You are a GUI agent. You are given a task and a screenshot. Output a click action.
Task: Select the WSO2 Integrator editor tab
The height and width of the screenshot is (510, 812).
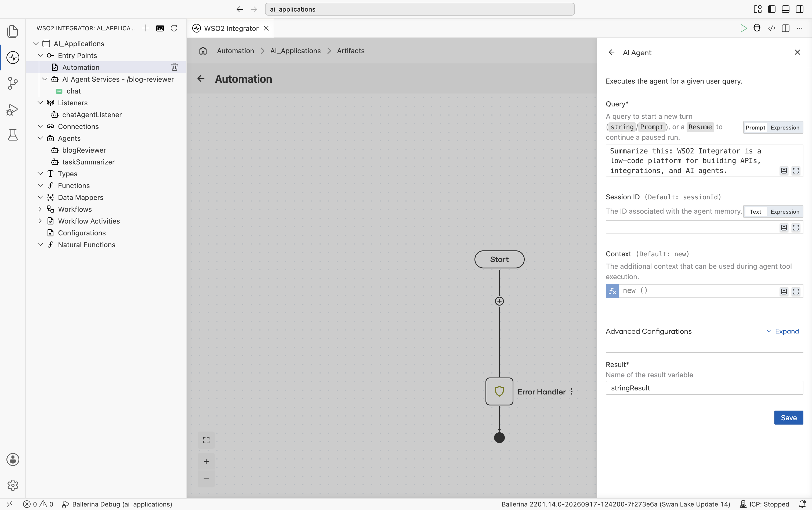pos(231,28)
